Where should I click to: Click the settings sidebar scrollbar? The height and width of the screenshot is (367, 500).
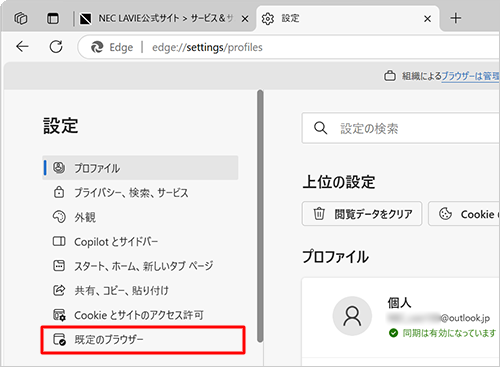[x=260, y=216]
